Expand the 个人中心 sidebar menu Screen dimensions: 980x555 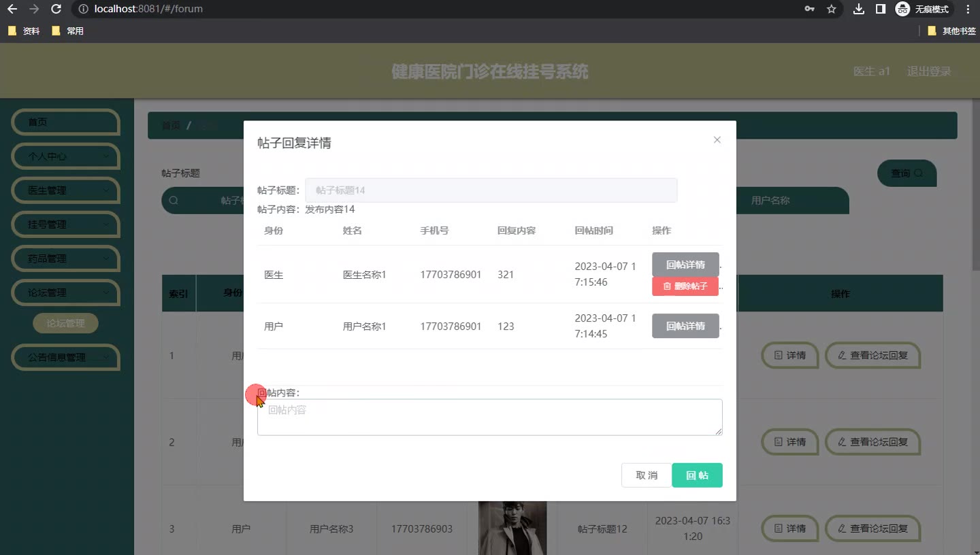(65, 156)
